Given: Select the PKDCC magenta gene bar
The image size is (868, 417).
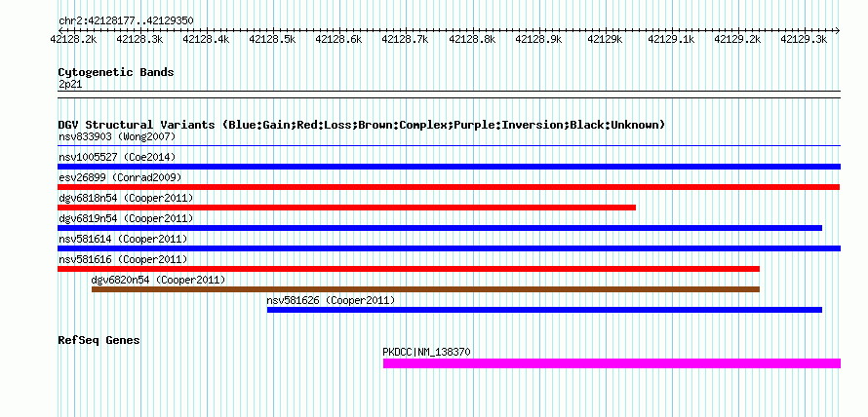Looking at the screenshot, I should [612, 363].
